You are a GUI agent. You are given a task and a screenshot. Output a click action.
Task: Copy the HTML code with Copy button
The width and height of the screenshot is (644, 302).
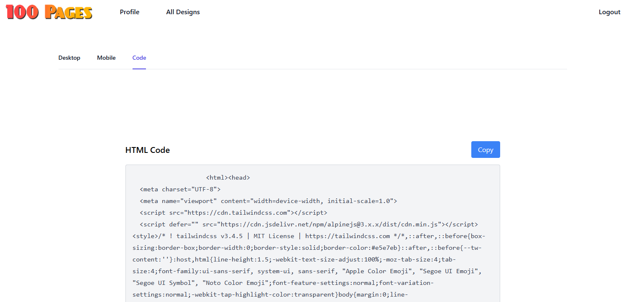click(x=486, y=150)
